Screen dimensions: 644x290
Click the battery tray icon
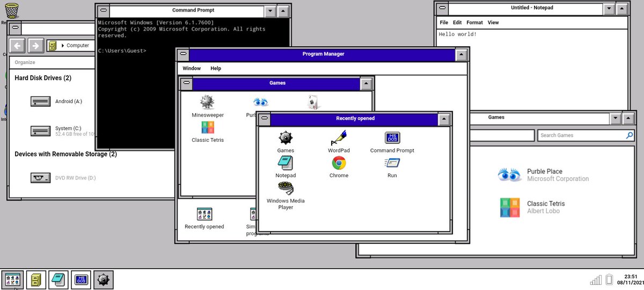(x=609, y=279)
